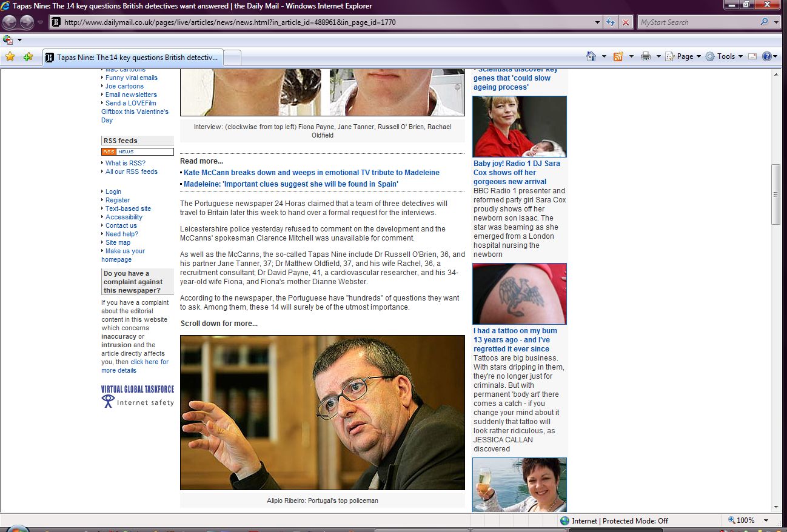The width and height of the screenshot is (787, 532).
Task: Open the Kate McCann breaks down link
Action: [312, 173]
